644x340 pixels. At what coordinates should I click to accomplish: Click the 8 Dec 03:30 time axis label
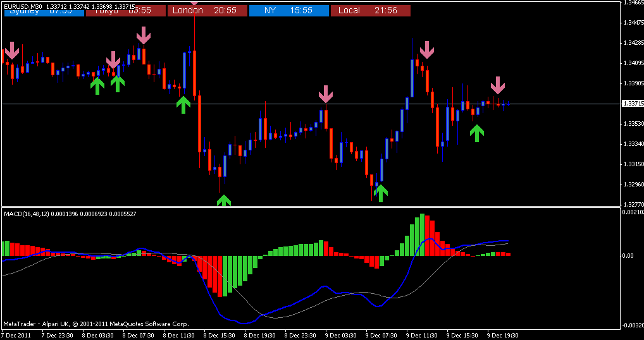pos(99,336)
